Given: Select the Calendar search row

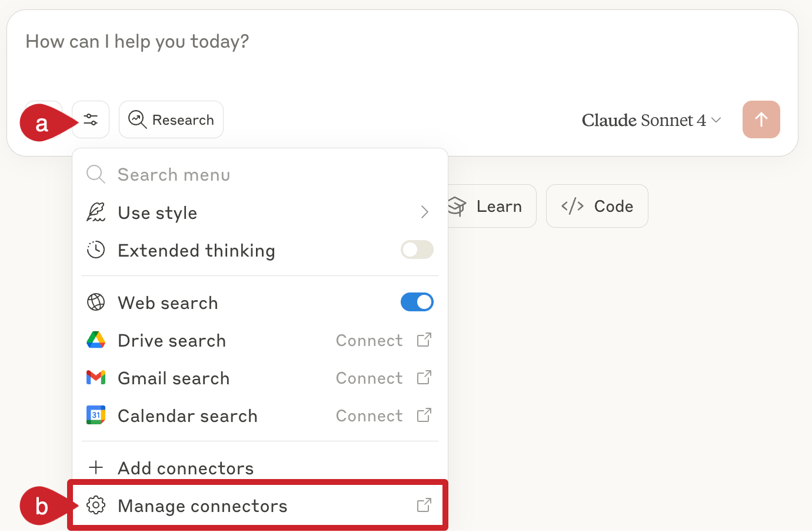Looking at the screenshot, I should [260, 415].
